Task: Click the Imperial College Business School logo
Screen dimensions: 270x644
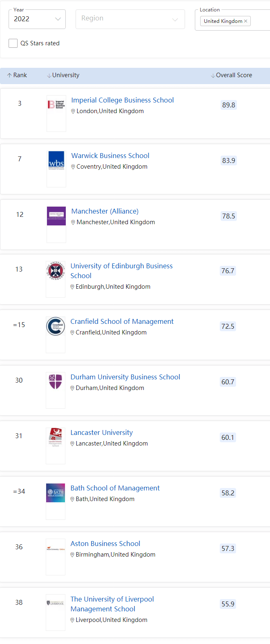Action: pyautogui.click(x=56, y=105)
